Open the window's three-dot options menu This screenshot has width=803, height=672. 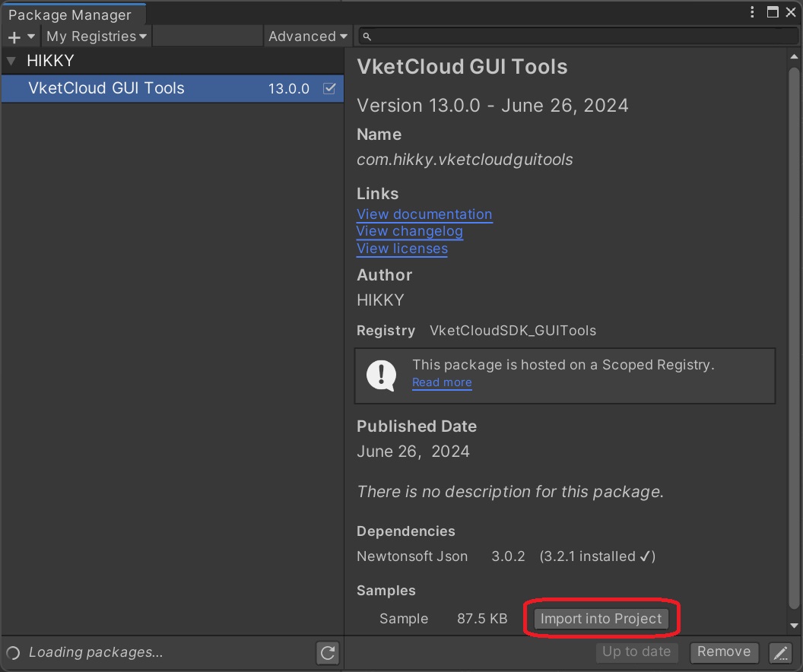[x=753, y=12]
